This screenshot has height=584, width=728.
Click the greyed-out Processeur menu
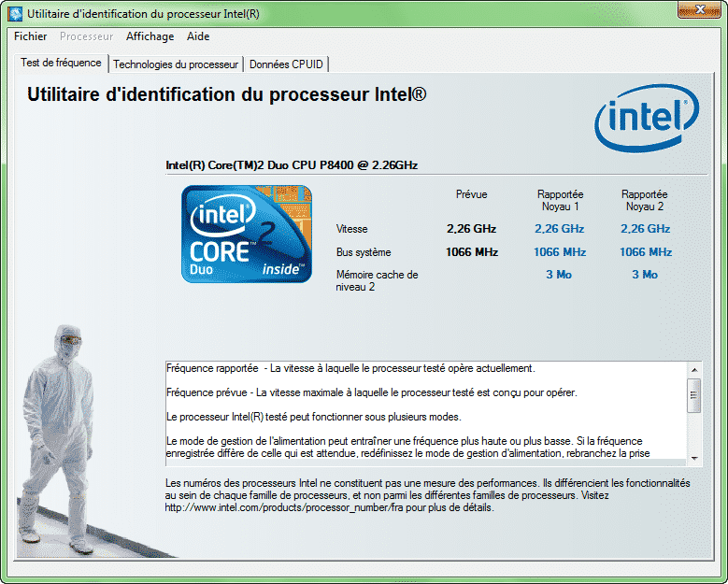(86, 36)
